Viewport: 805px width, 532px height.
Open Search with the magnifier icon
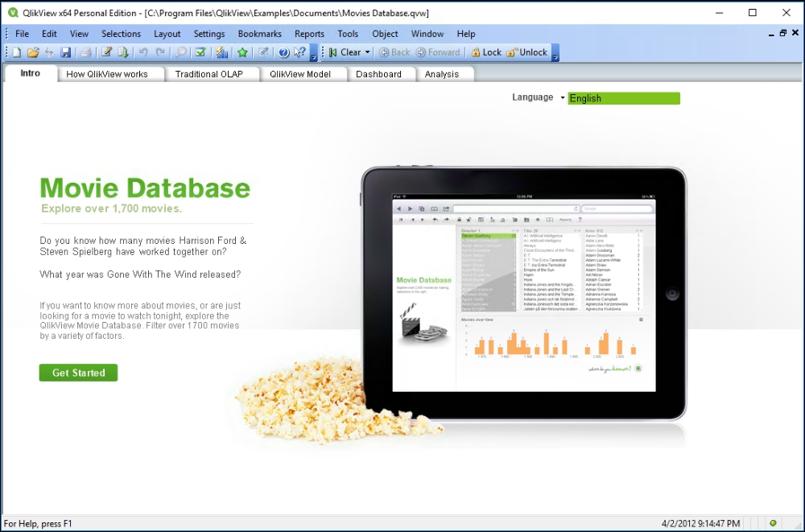pyautogui.click(x=180, y=52)
